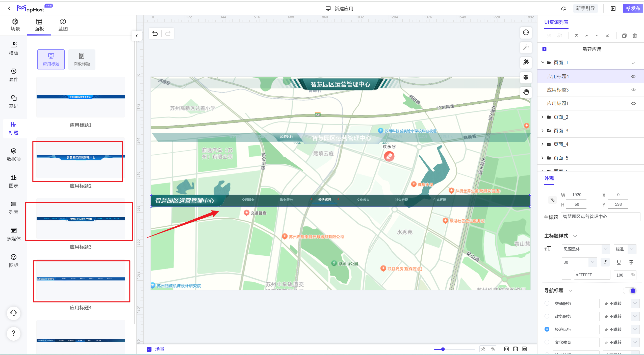
Task: Select the magic wand tool
Action: [526, 47]
